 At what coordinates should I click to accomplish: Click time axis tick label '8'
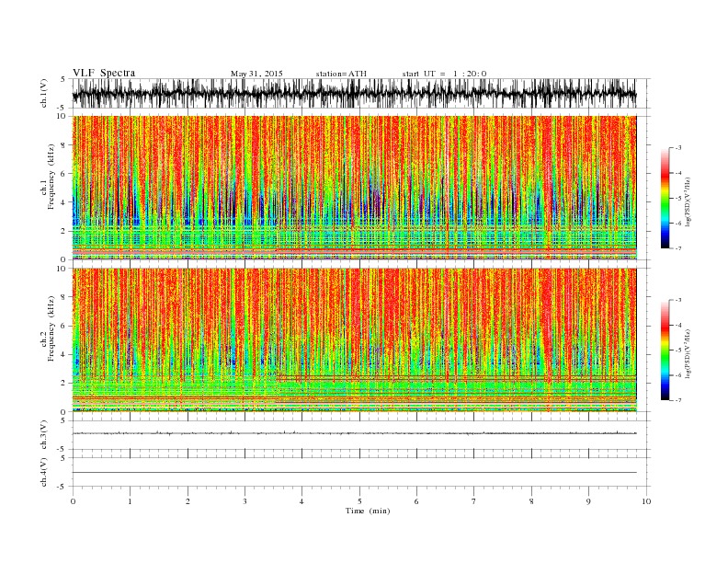point(531,501)
